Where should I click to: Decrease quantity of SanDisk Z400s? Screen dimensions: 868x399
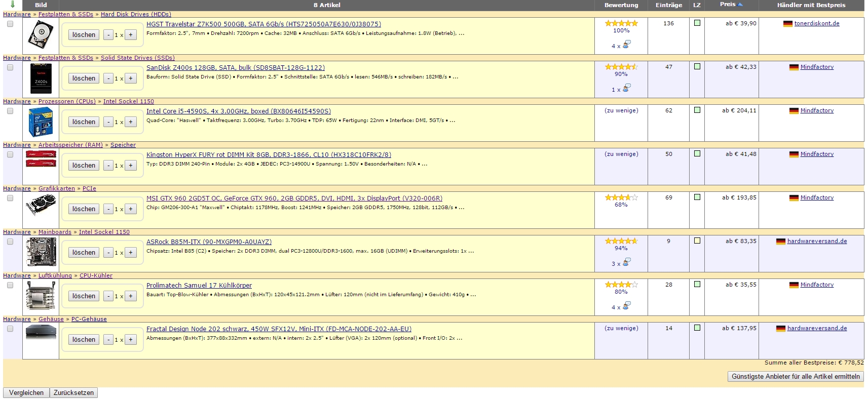[x=108, y=78]
